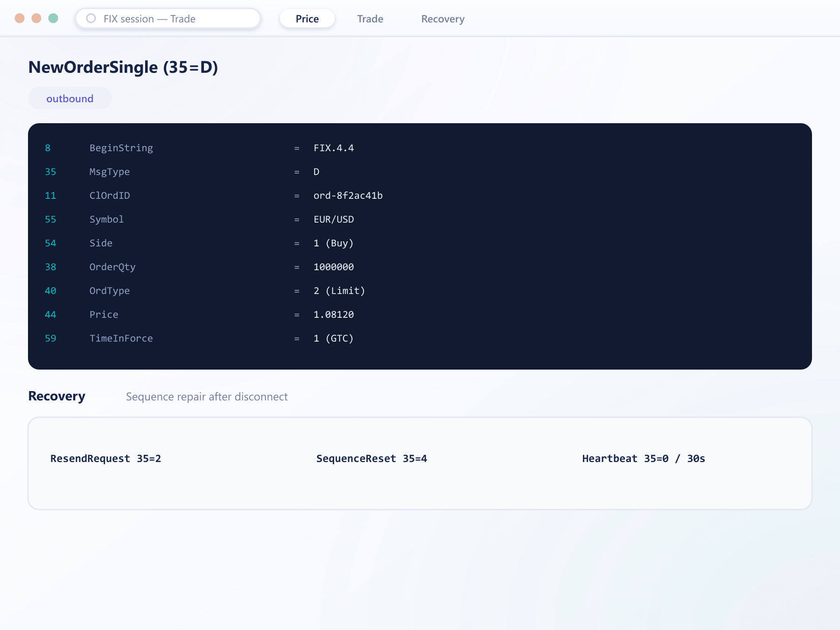Click the OrderQty field name

click(112, 267)
